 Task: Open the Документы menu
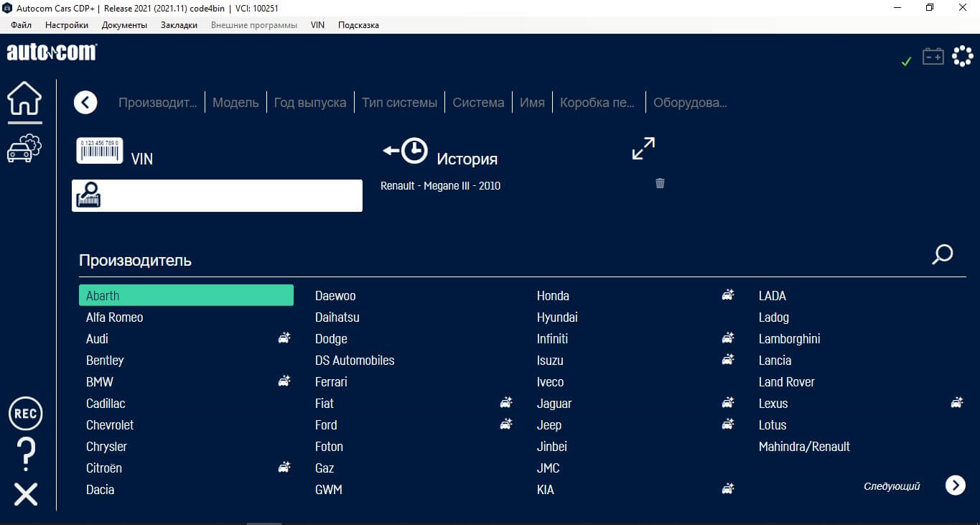tap(124, 25)
